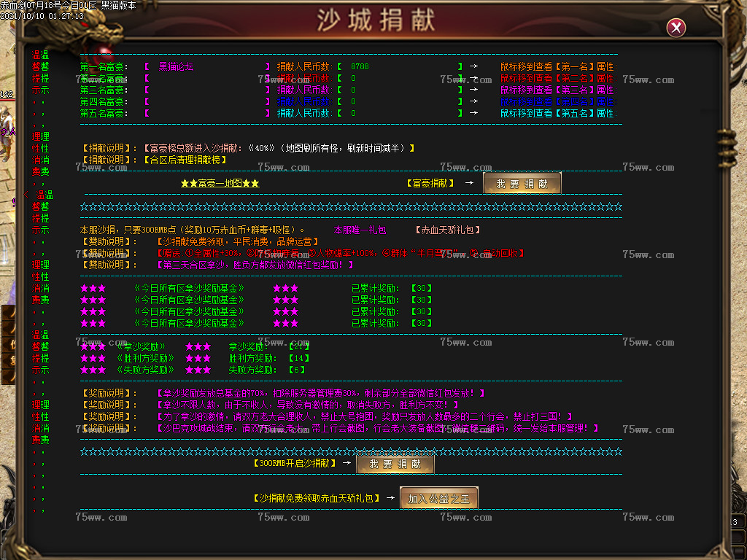Click 【300RMB开启沙捐献】 label

click(294, 463)
